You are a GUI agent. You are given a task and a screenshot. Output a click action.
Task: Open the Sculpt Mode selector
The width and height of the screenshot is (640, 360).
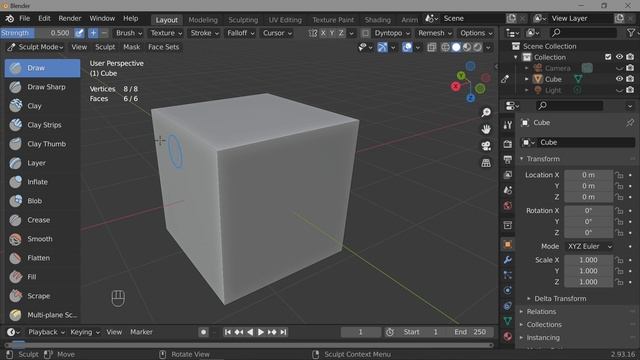click(36, 47)
